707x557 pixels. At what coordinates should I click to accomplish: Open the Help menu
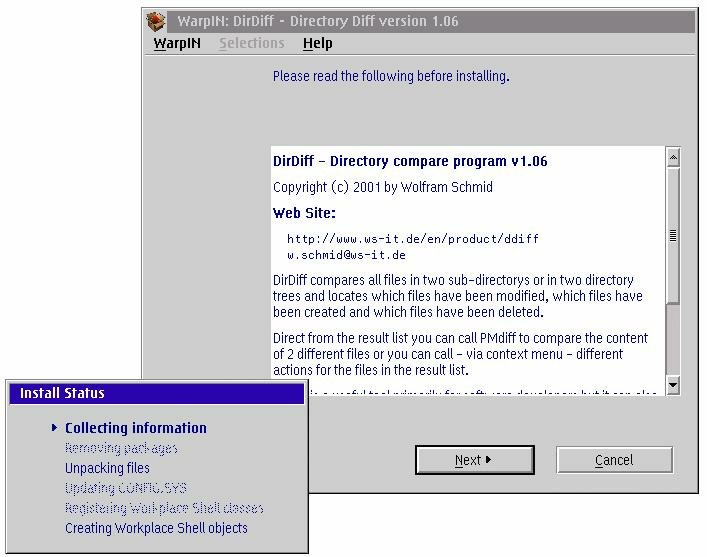pyautogui.click(x=317, y=43)
